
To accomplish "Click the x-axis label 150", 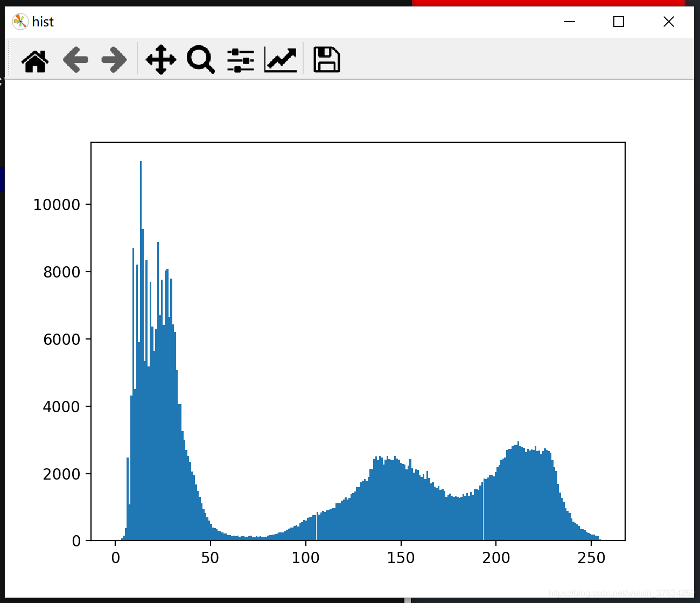I will tap(401, 558).
